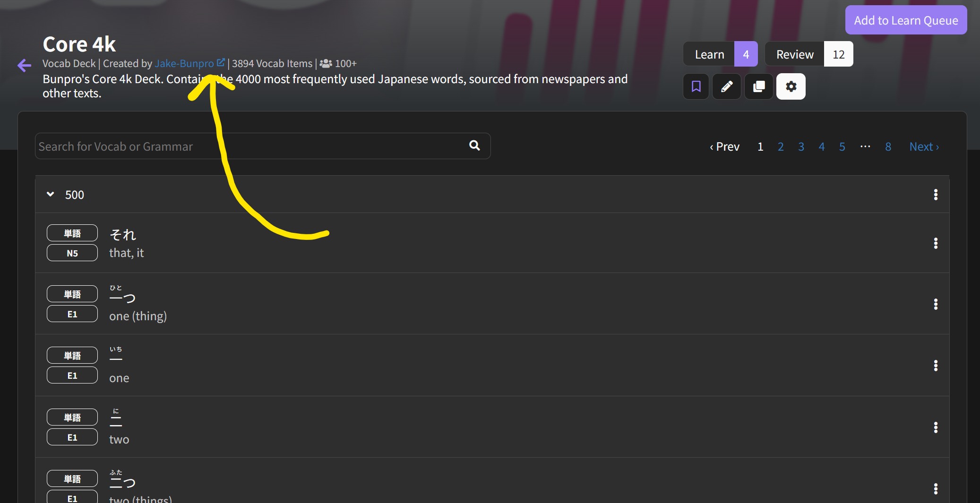
Task: Open the three-dot menu for 一 one
Action: tap(936, 366)
